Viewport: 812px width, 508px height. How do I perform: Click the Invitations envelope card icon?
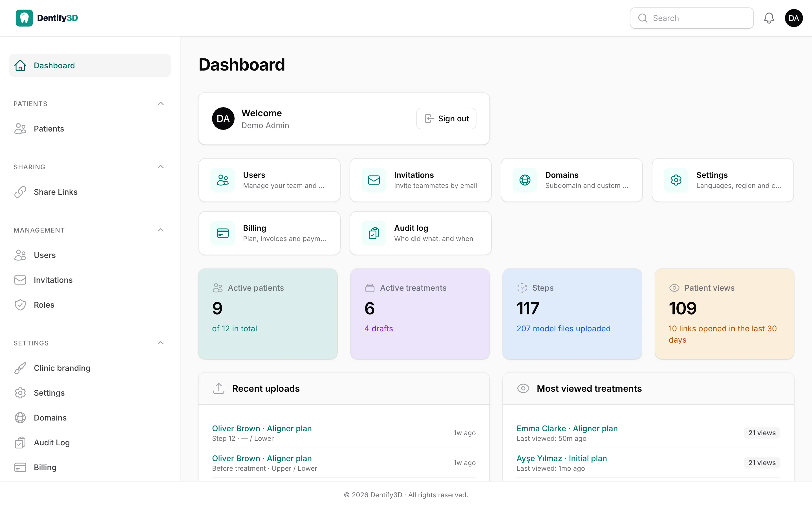pyautogui.click(x=374, y=180)
